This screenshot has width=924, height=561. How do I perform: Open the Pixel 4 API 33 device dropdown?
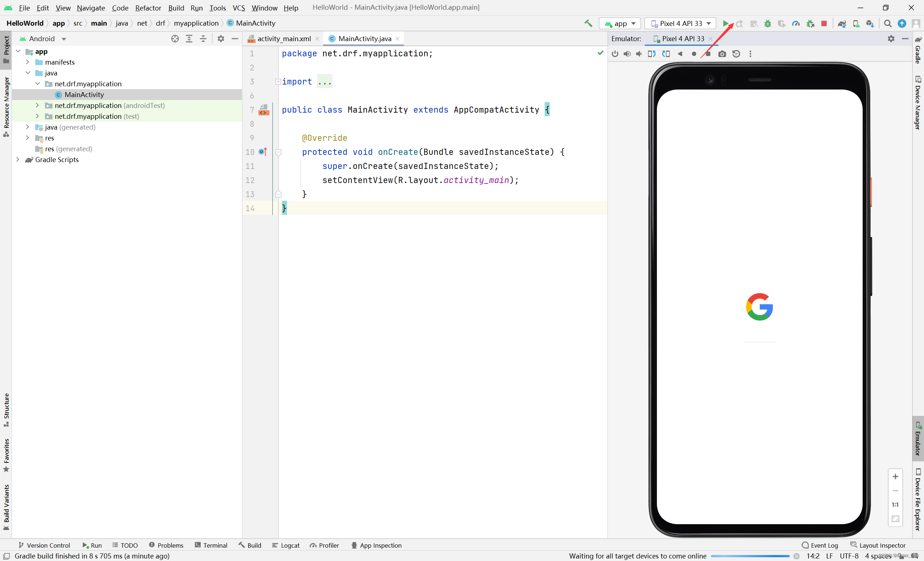click(x=680, y=23)
